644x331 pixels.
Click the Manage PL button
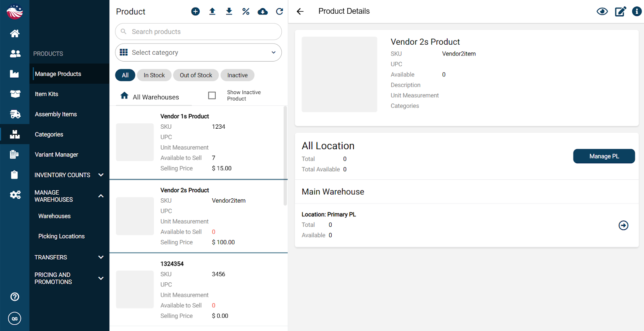(604, 156)
